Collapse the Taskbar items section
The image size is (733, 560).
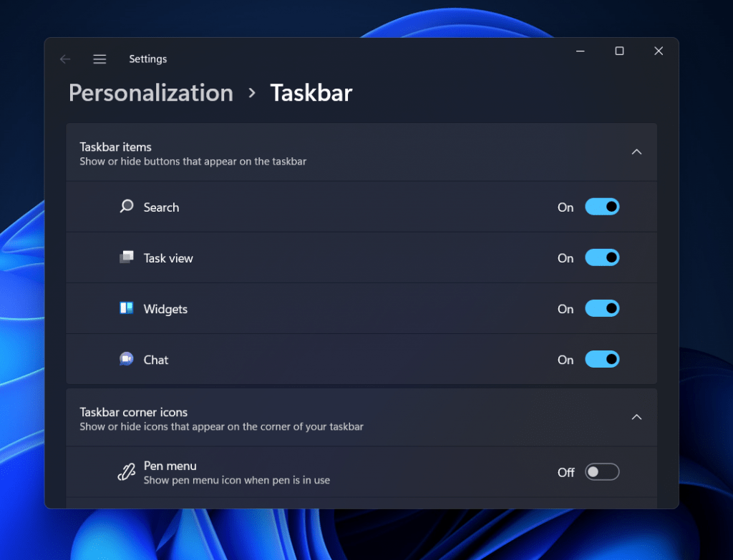[x=636, y=152]
